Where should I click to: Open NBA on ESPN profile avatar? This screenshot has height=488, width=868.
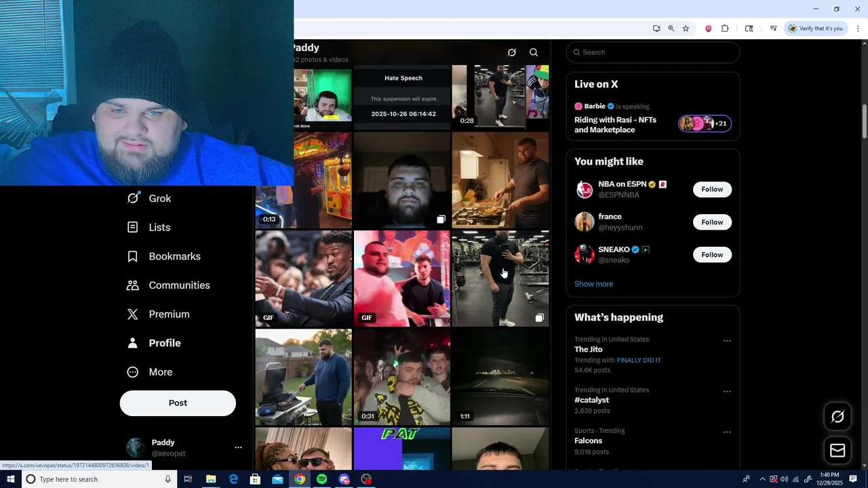585,189
